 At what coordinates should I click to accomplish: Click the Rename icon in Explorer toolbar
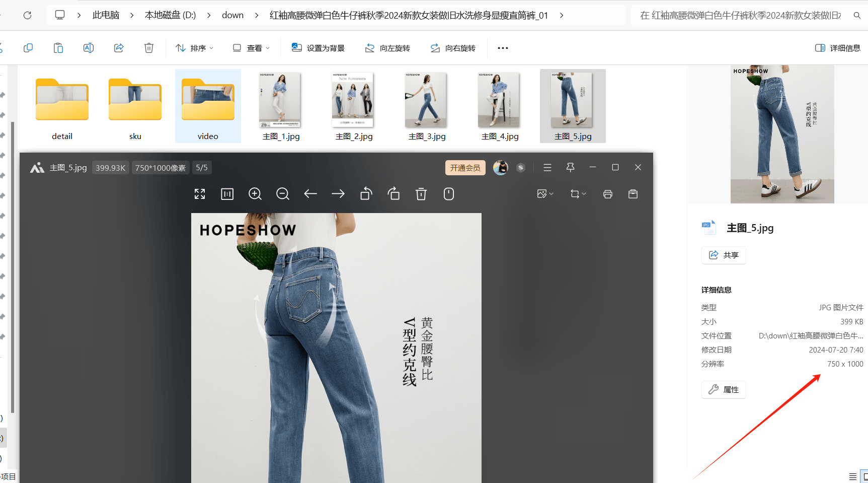[89, 48]
